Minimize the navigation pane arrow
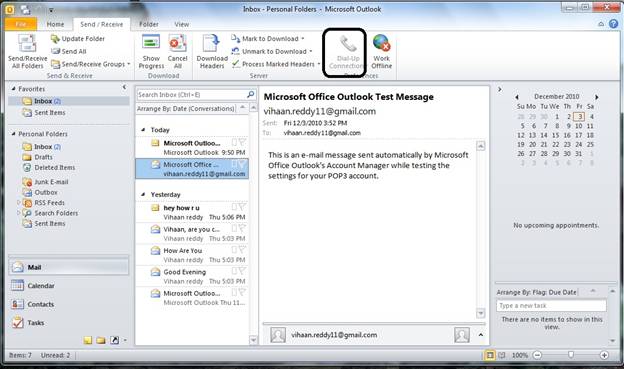Image resolution: width=624 pixels, height=369 pixels. coord(124,87)
